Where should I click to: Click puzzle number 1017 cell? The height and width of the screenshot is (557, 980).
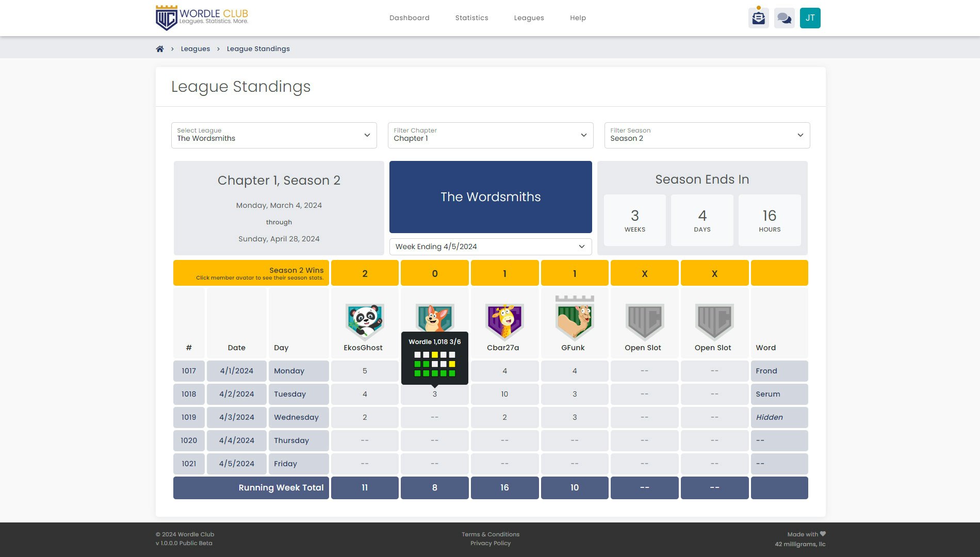coord(189,371)
